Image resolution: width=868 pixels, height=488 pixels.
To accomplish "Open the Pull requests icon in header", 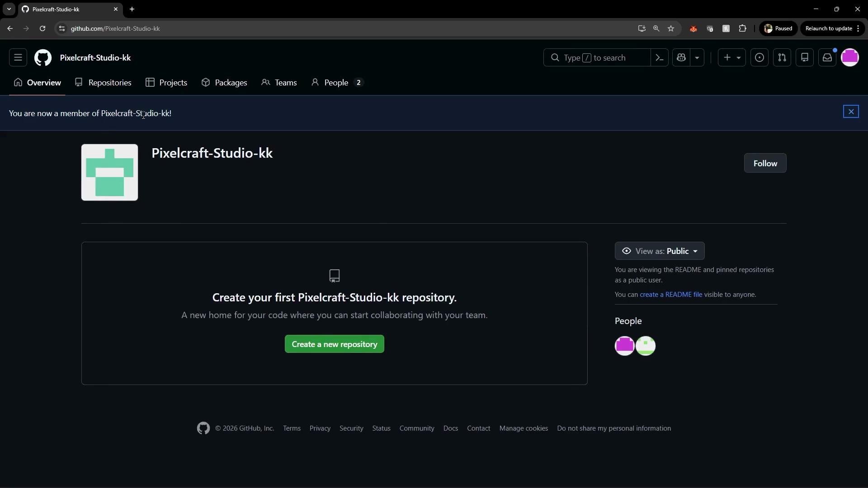I will click(x=782, y=57).
